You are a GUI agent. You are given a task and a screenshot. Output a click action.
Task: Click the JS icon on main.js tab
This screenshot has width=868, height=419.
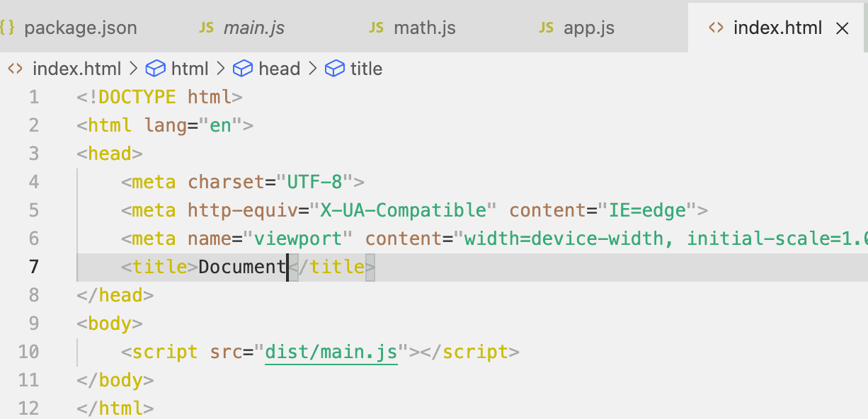pos(207,28)
